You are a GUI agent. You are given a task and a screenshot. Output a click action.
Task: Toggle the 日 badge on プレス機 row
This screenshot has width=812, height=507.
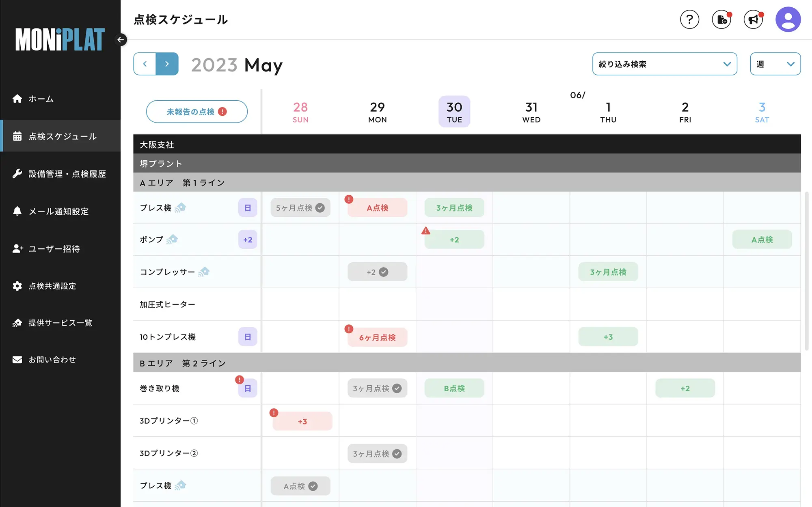pyautogui.click(x=247, y=207)
